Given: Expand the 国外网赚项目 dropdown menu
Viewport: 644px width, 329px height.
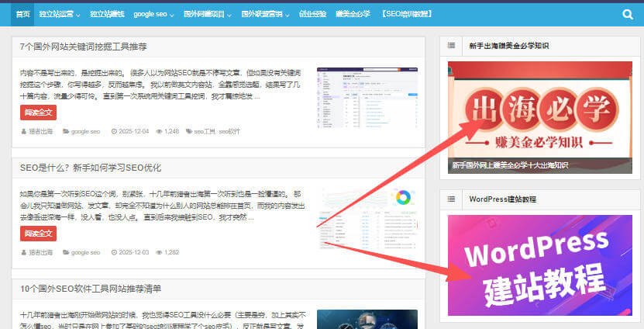Looking at the screenshot, I should 206,14.
